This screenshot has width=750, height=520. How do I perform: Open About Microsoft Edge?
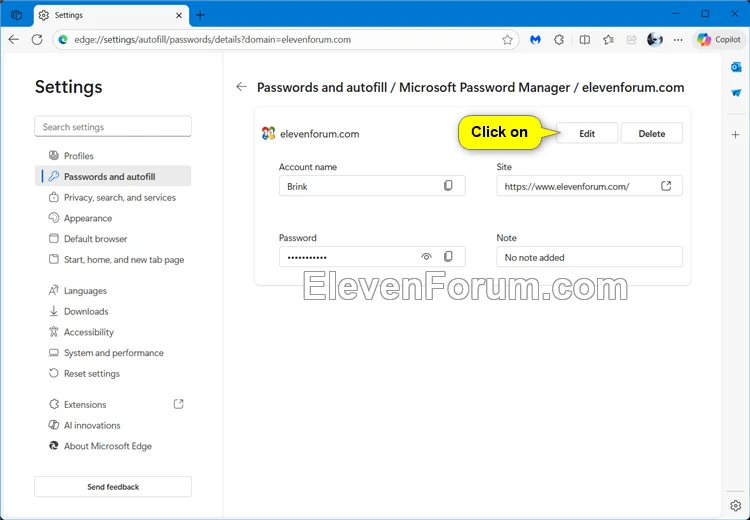coord(113,446)
